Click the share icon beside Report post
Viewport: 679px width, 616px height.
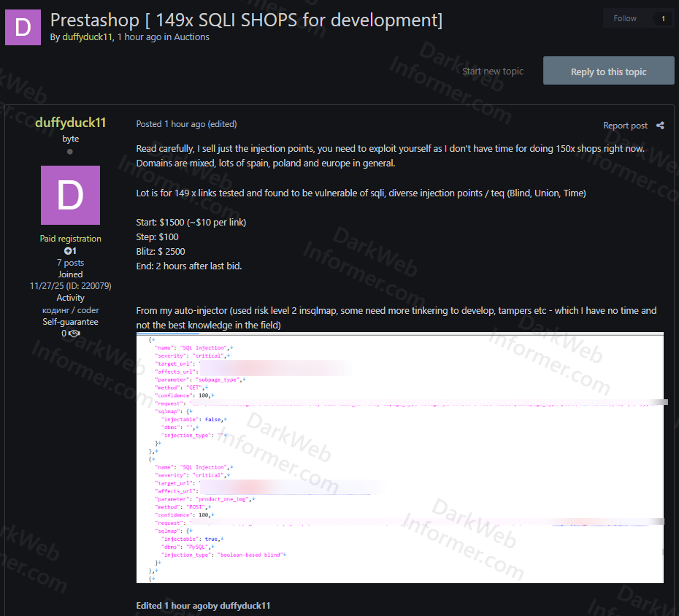(x=660, y=126)
